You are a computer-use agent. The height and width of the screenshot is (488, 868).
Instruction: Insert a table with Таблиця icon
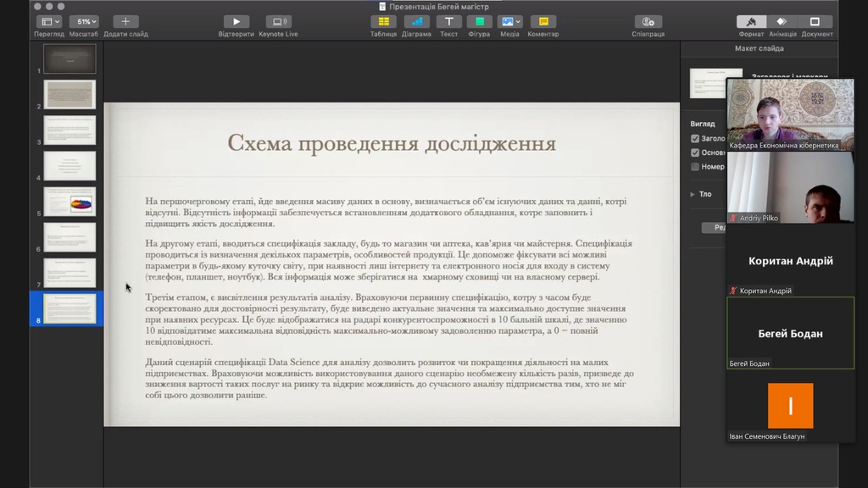[383, 22]
